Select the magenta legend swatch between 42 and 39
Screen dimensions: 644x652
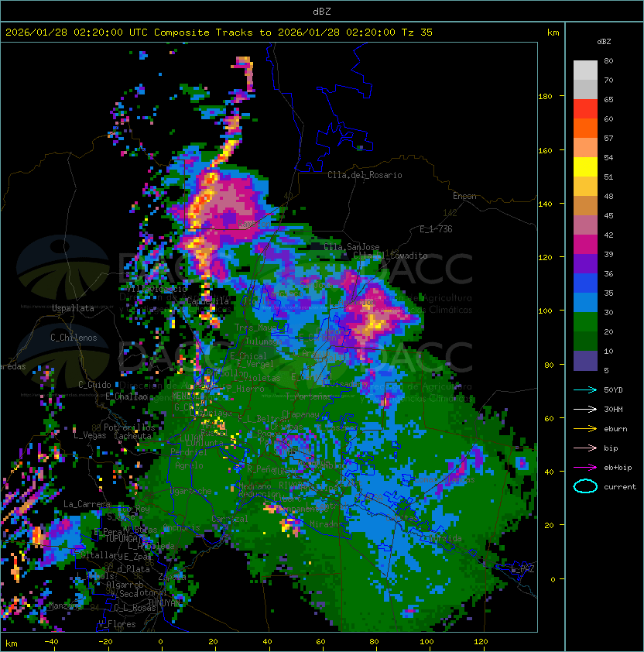pos(585,245)
